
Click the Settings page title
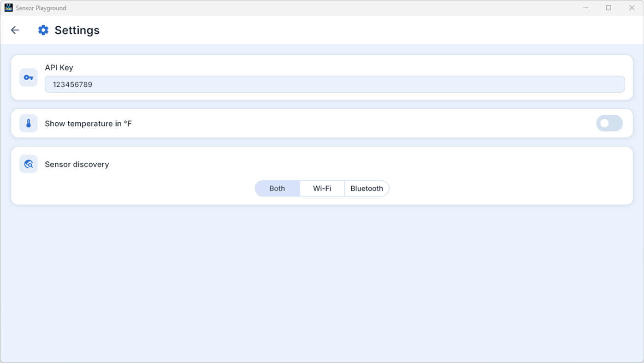click(77, 30)
